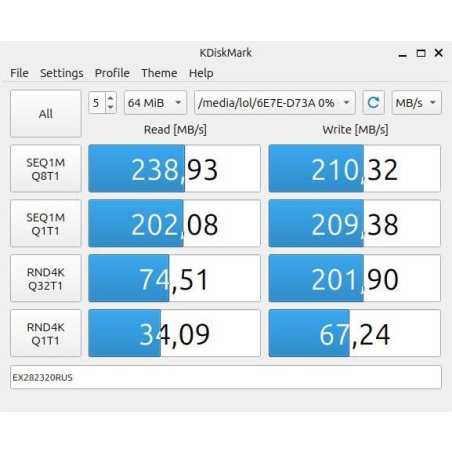The image size is (452, 452).
Task: Start the RND4K Q1T1 benchmark
Action: tap(46, 334)
